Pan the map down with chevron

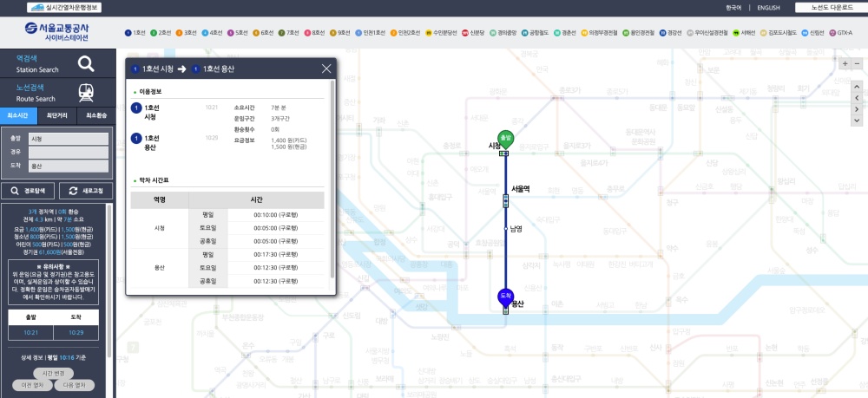tap(857, 121)
